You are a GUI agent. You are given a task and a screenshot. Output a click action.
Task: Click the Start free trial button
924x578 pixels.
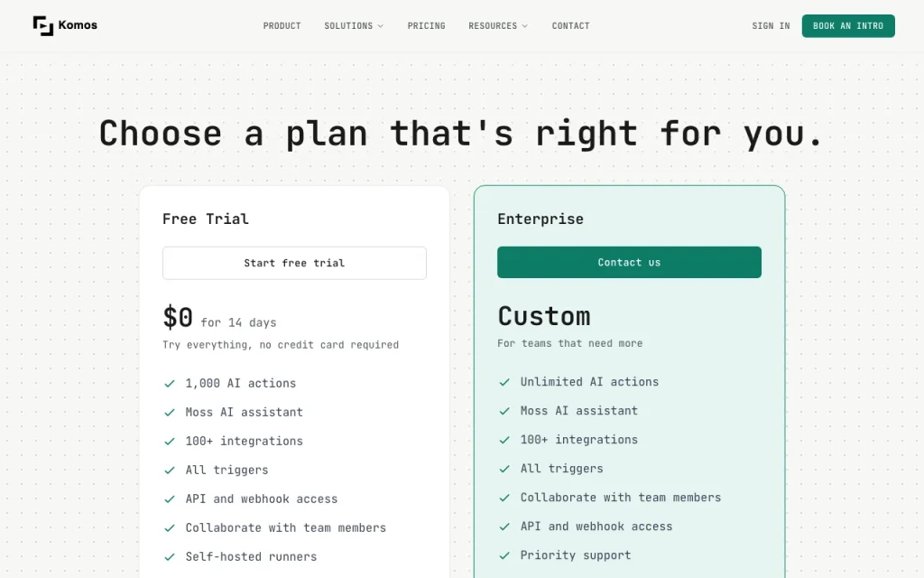294,263
